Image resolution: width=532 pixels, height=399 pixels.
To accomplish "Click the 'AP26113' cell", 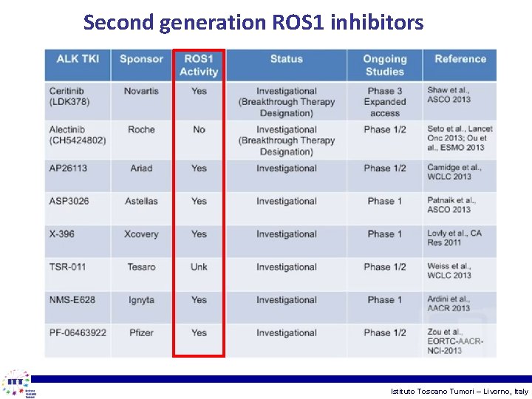I will 78,176.
